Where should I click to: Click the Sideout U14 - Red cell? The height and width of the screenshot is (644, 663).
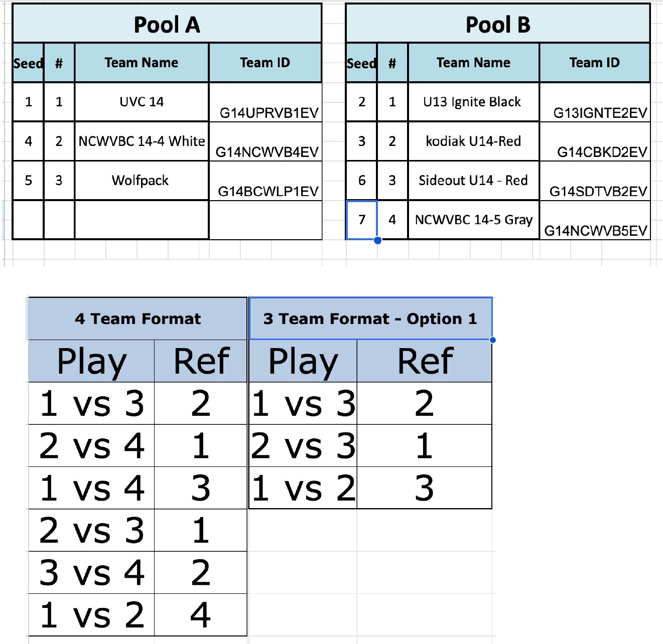point(473,181)
